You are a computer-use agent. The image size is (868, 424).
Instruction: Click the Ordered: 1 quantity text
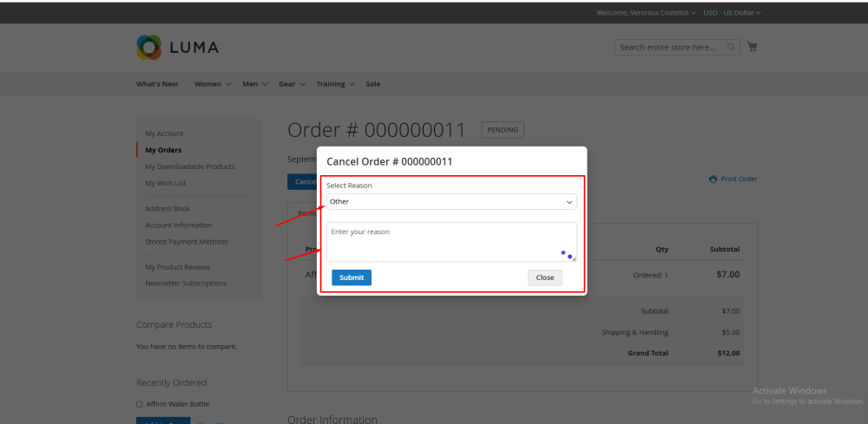tap(650, 275)
